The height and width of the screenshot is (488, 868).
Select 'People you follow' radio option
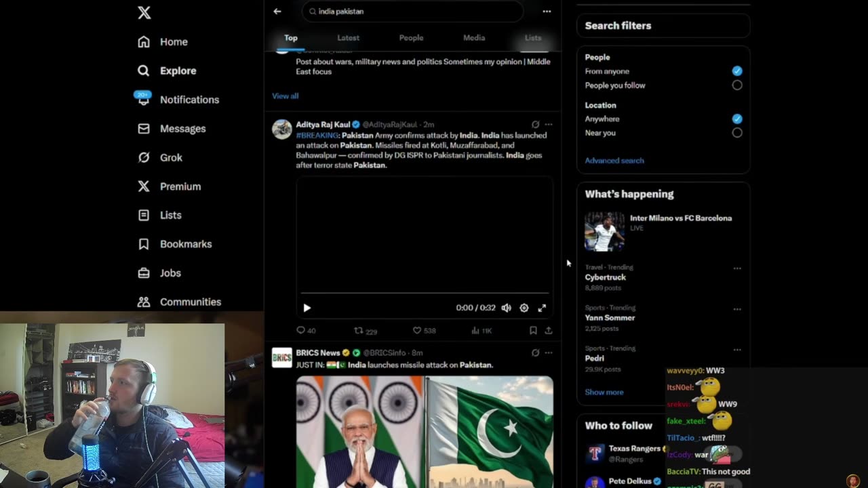pyautogui.click(x=737, y=85)
